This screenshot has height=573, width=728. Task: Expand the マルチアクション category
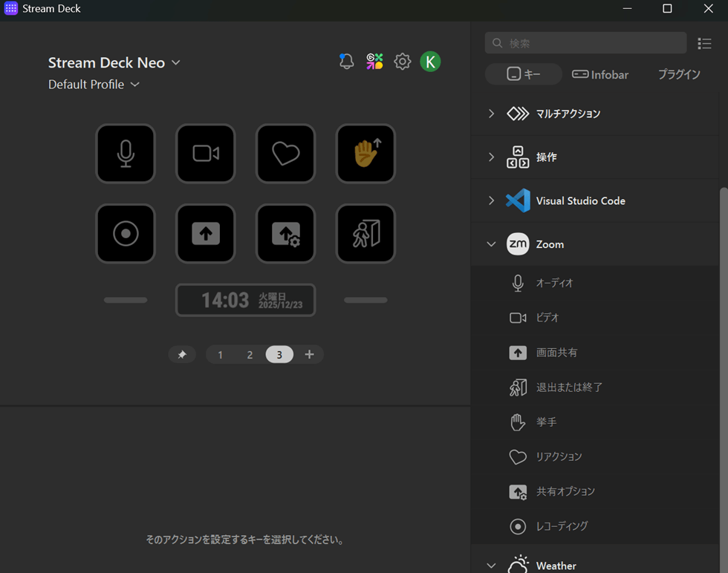(x=491, y=114)
